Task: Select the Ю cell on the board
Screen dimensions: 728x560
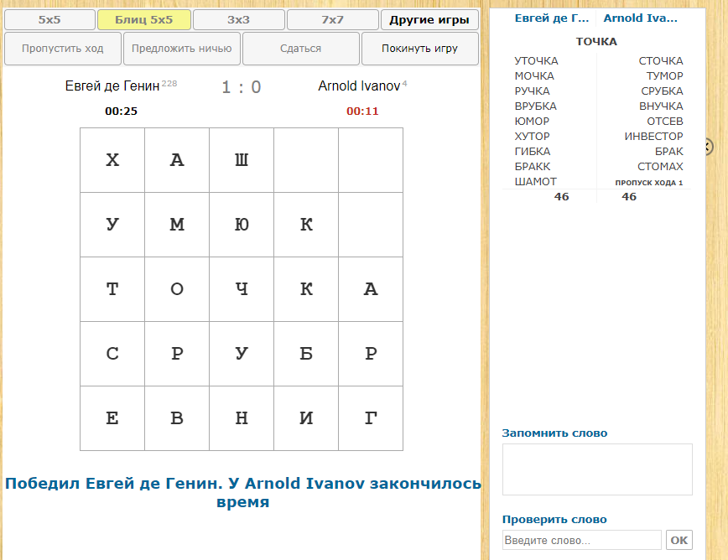Action: (x=242, y=225)
